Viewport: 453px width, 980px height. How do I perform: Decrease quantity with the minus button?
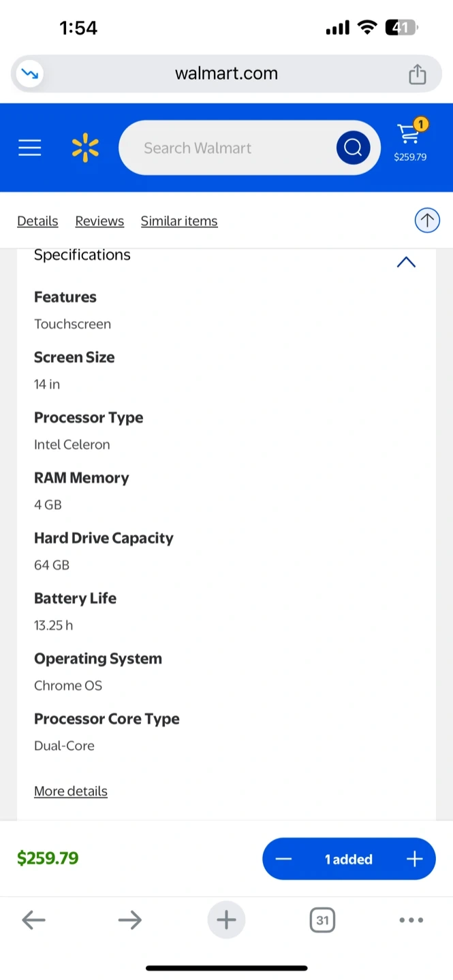[x=284, y=860]
